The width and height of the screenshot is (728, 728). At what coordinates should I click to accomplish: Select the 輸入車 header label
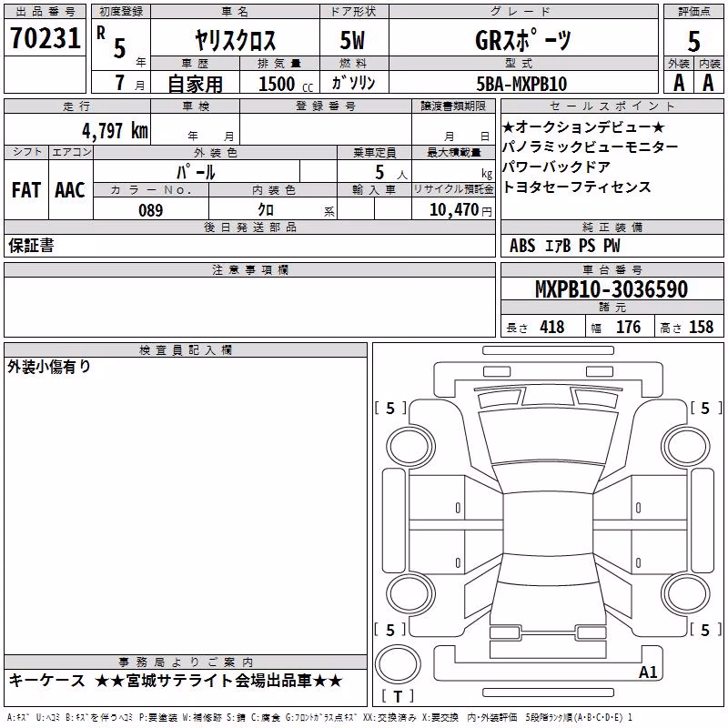374,189
